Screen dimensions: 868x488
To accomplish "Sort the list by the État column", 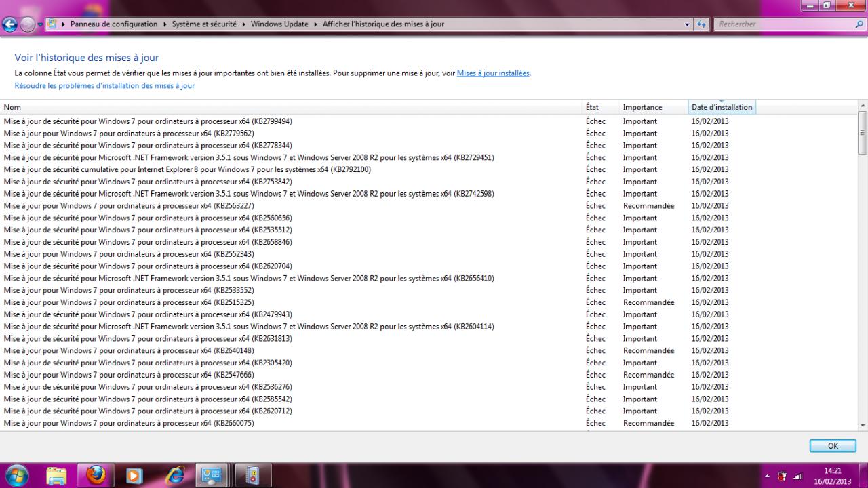I will (x=601, y=107).
